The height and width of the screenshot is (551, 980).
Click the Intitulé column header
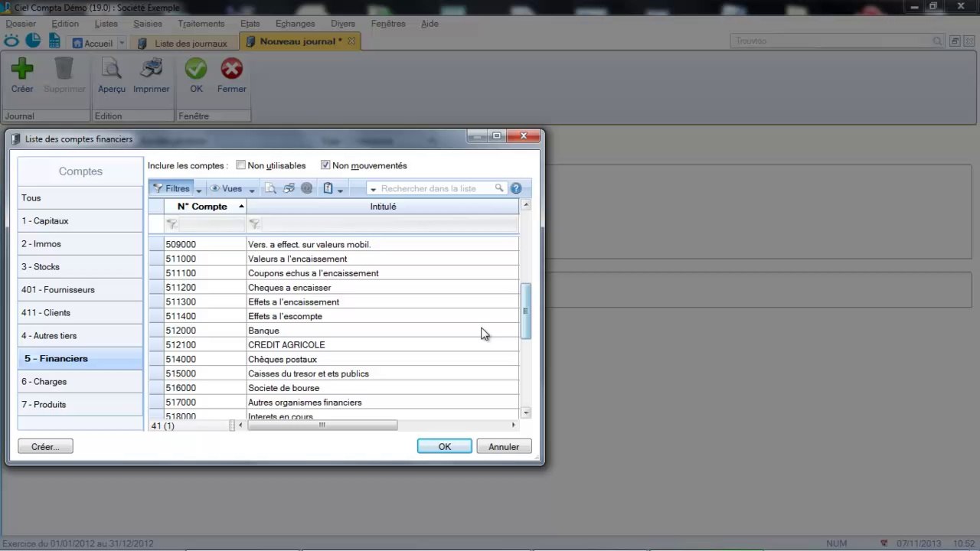click(383, 207)
